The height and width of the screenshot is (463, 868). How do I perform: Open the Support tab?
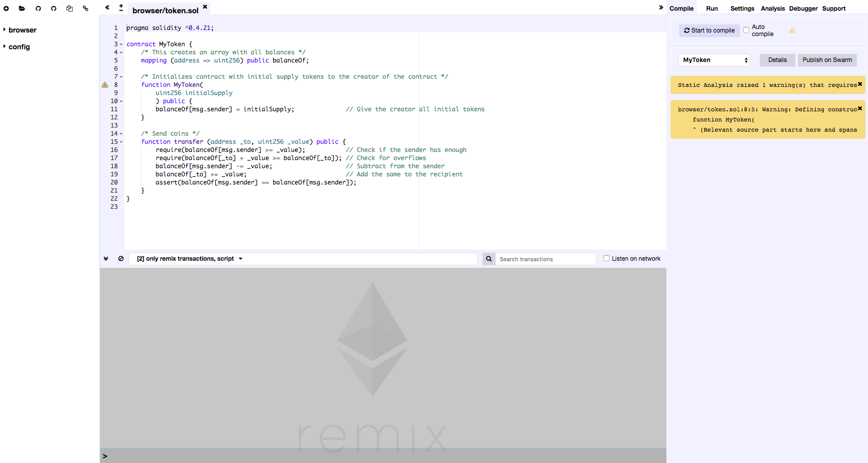tap(834, 9)
